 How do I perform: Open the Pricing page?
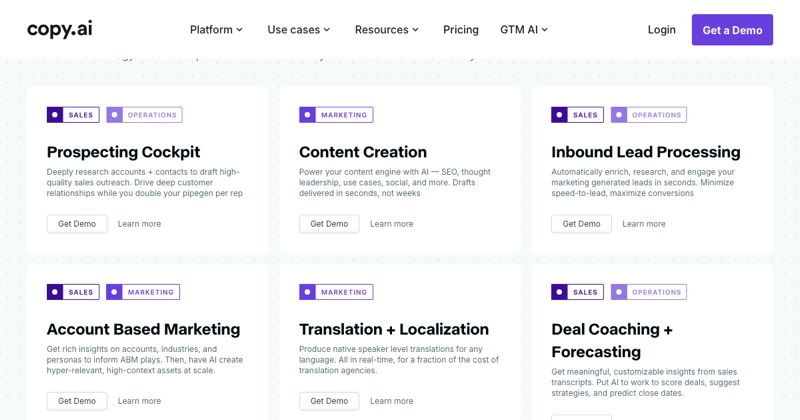coord(461,30)
